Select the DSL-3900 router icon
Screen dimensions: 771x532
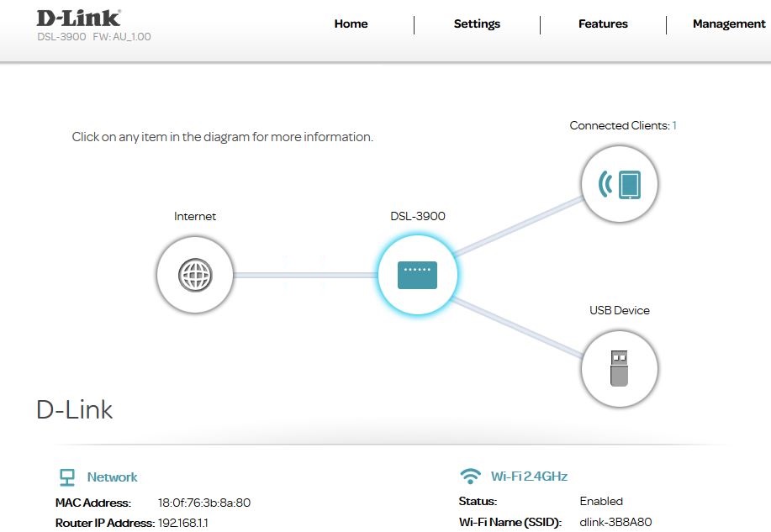(418, 275)
